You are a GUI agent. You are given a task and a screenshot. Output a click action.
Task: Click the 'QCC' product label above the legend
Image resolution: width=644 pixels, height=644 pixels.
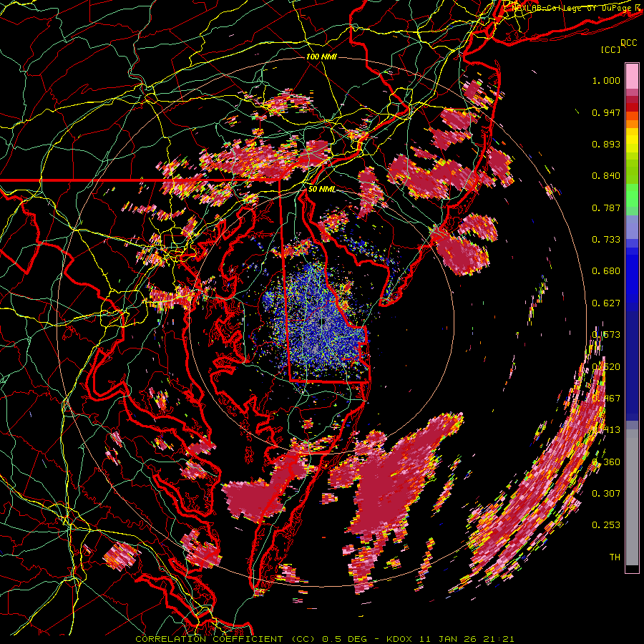pyautogui.click(x=628, y=43)
